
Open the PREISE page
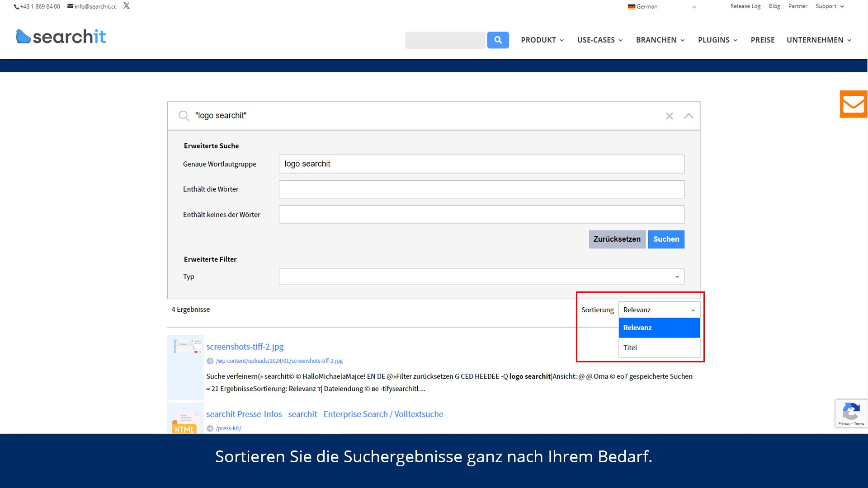click(762, 40)
